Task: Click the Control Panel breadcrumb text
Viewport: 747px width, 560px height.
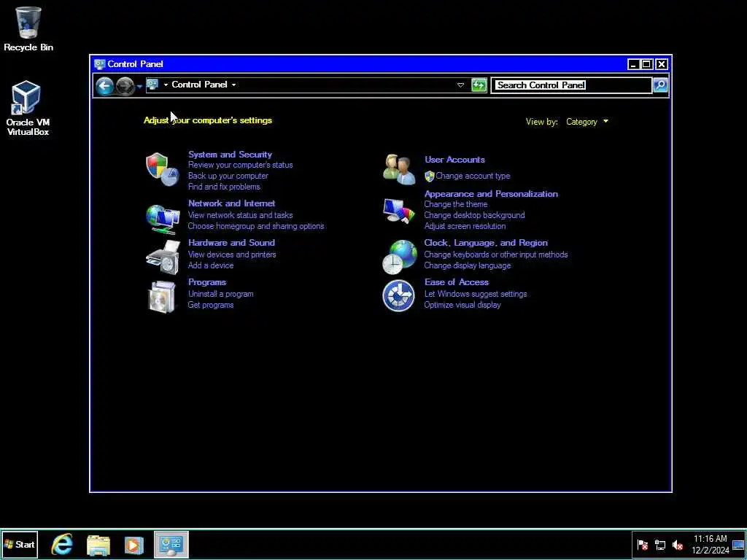Action: point(199,85)
